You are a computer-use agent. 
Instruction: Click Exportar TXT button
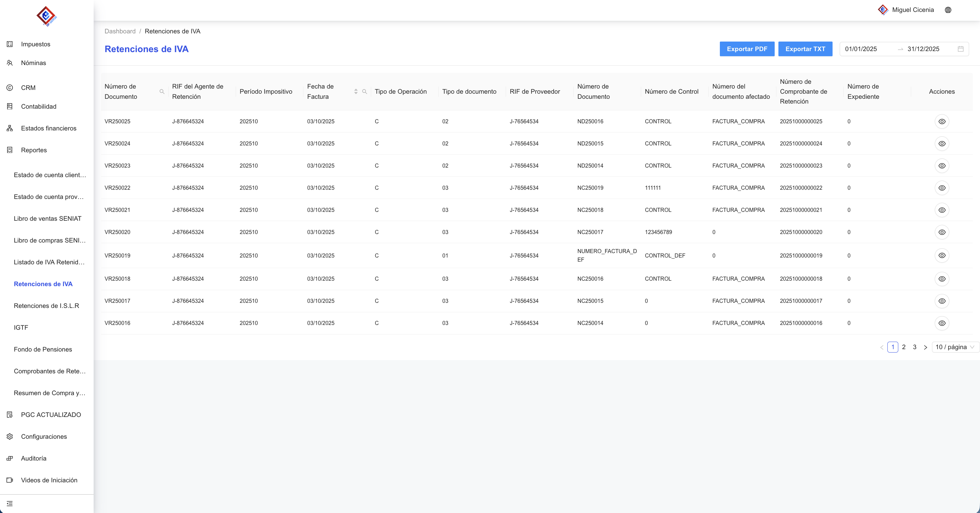point(805,49)
